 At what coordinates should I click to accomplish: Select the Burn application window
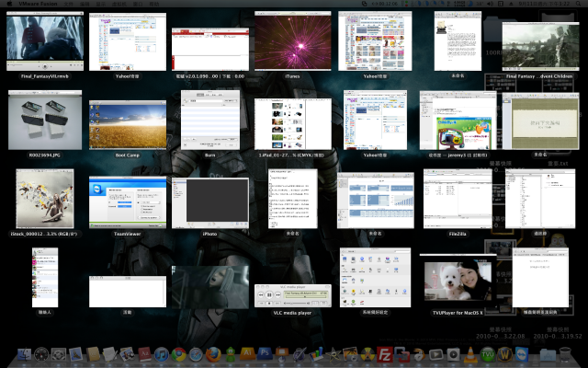(x=210, y=120)
